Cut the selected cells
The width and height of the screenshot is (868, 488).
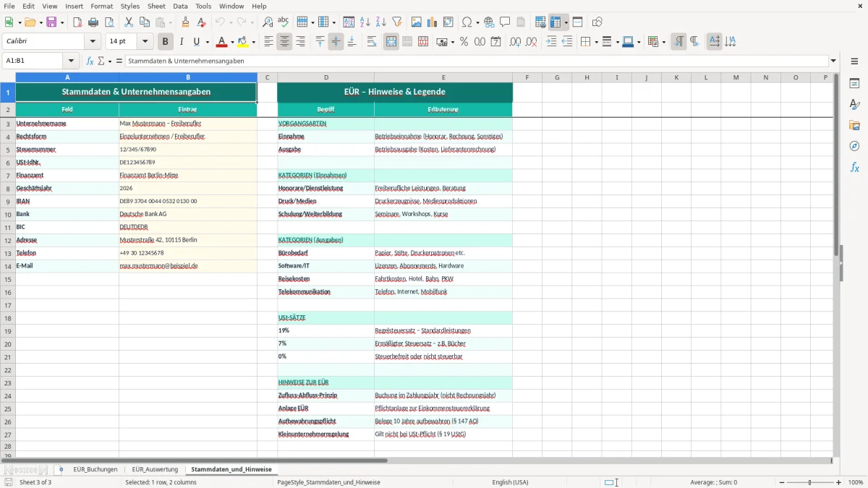129,22
